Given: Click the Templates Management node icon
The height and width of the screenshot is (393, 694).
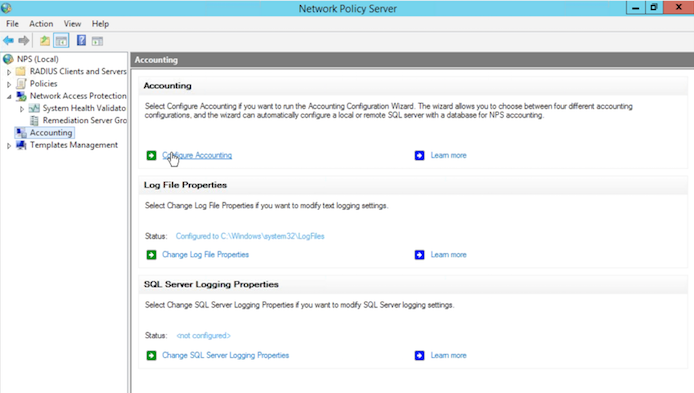Looking at the screenshot, I should (21, 145).
